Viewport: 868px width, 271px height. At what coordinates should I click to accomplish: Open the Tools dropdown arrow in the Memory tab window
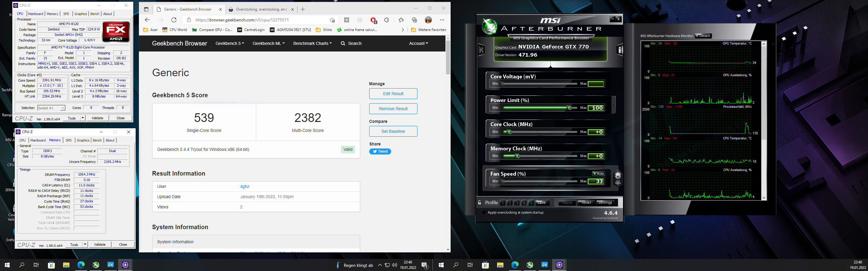click(85, 245)
